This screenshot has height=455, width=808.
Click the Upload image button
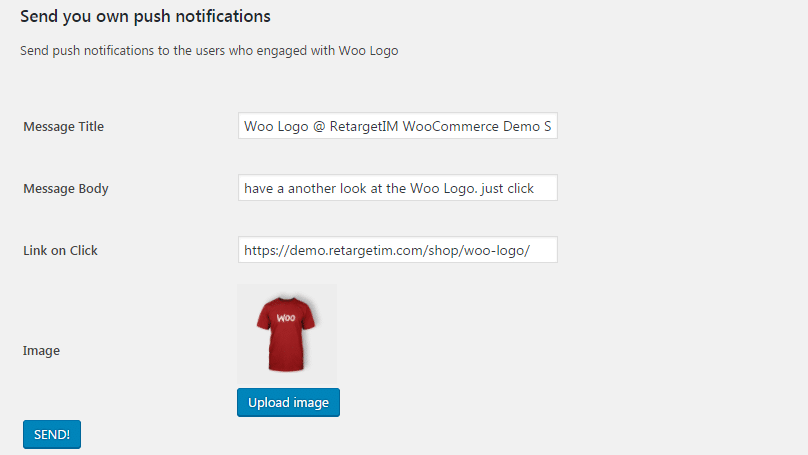point(288,402)
